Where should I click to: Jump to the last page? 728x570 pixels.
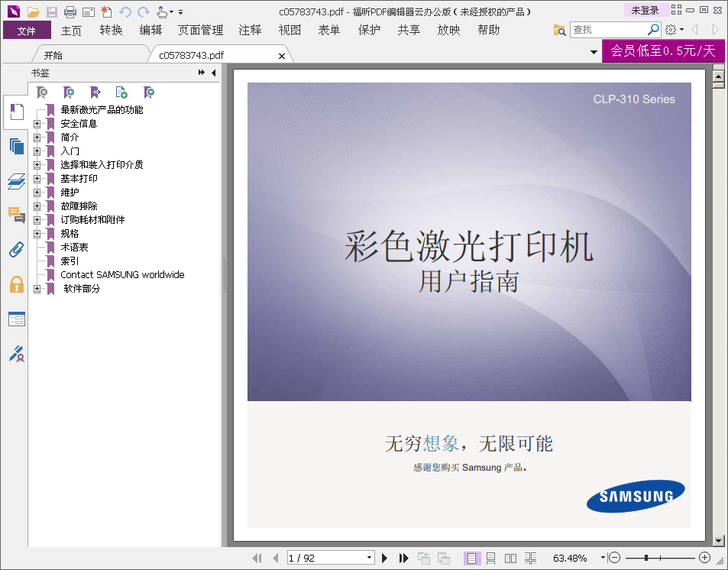point(403,558)
